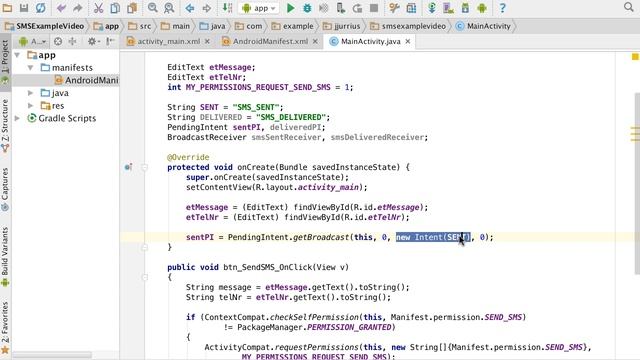
Task: Run the app with green play button
Action: click(290, 8)
